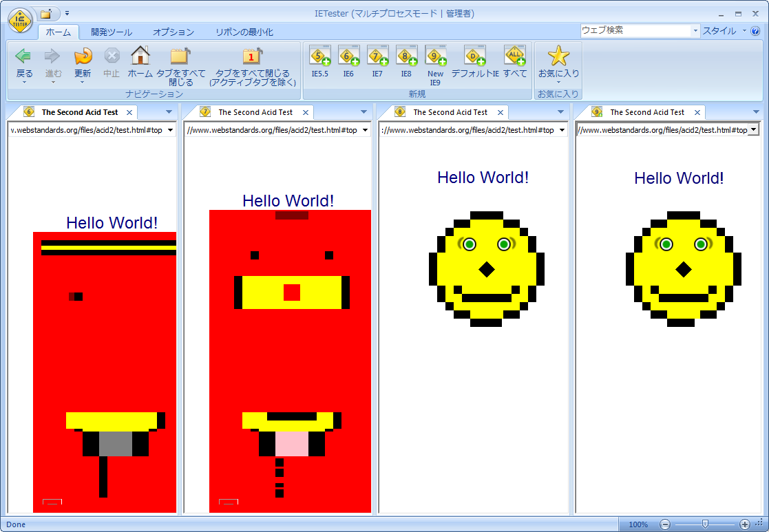Open the tab list arrow of the IE9 pane

click(x=756, y=111)
